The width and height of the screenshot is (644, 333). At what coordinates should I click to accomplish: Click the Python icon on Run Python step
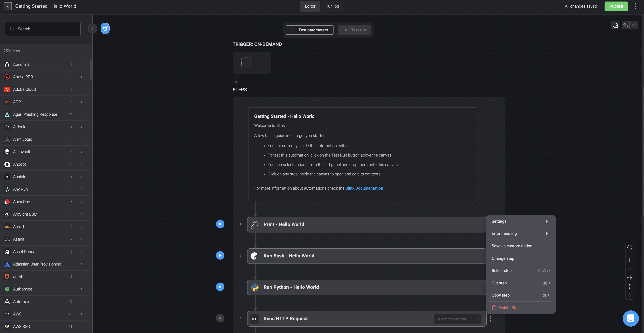[x=255, y=287]
